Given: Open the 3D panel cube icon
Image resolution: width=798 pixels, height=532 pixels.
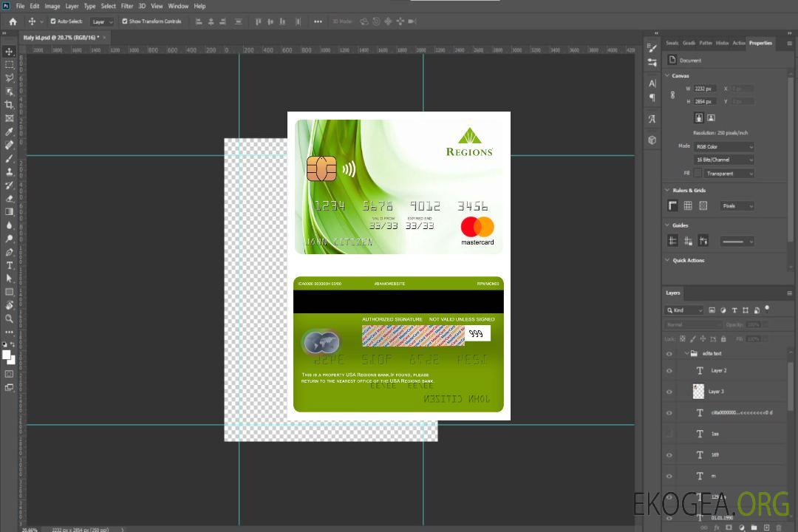Looking at the screenshot, I should pyautogui.click(x=652, y=140).
